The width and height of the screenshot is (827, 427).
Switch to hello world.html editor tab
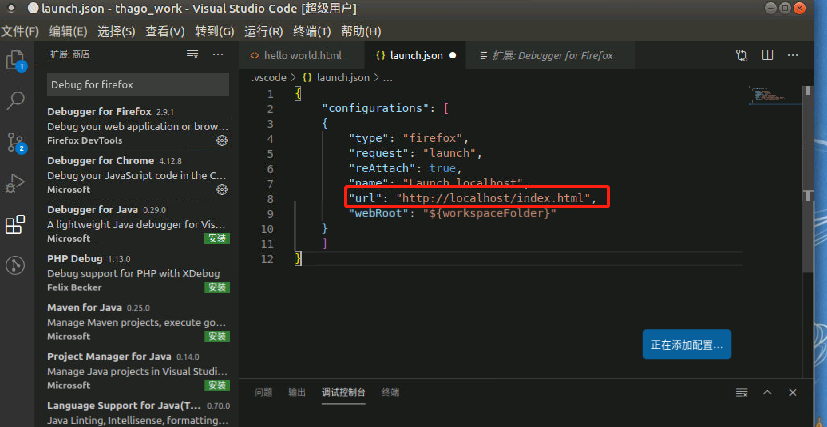pyautogui.click(x=301, y=55)
